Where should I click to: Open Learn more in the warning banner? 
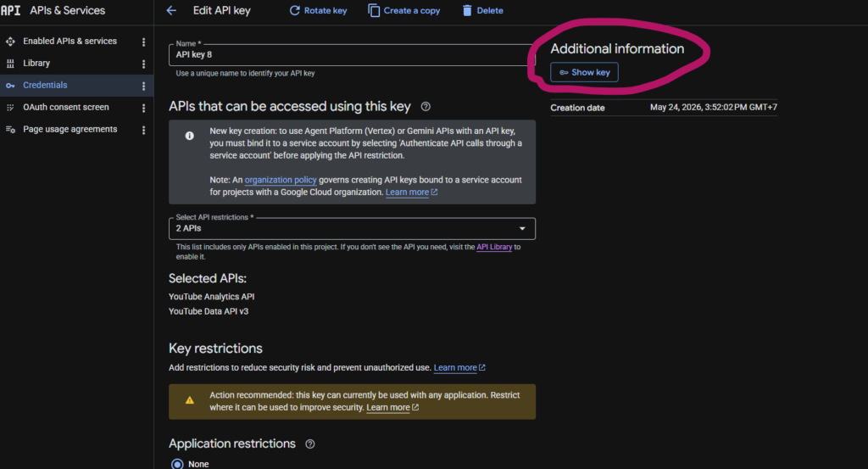point(392,408)
